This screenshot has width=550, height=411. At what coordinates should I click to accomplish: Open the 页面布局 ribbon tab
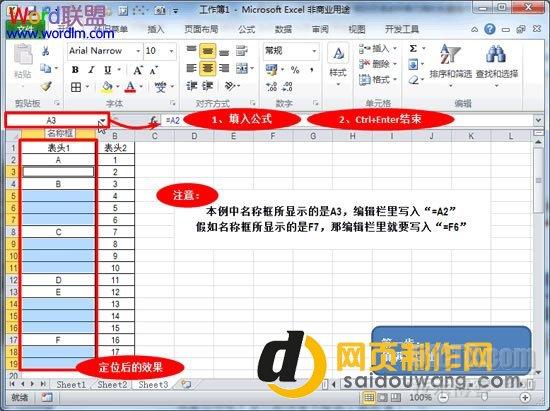tap(201, 29)
